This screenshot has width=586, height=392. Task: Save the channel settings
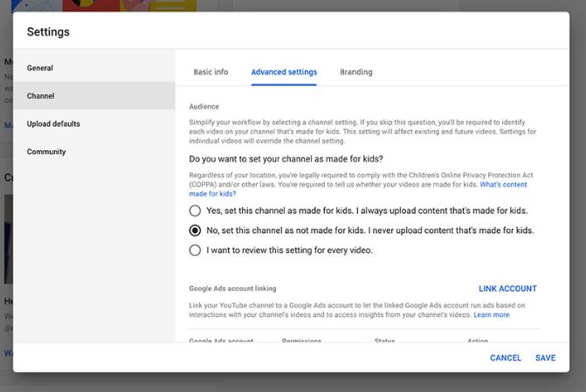tap(546, 358)
